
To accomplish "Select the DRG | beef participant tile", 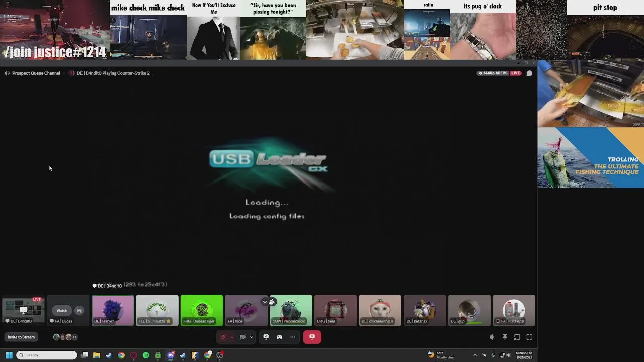I will pyautogui.click(x=336, y=310).
